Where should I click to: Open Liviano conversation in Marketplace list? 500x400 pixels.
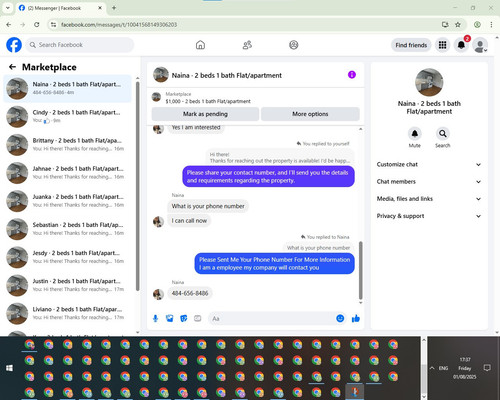68,313
